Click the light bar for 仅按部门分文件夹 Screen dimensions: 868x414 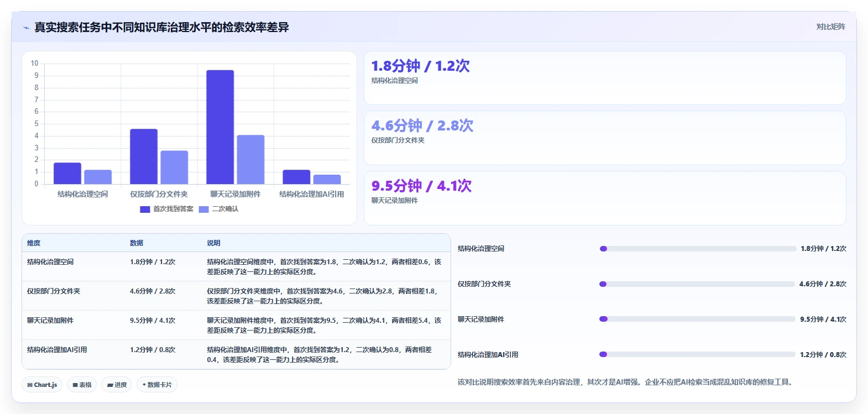[x=174, y=167]
